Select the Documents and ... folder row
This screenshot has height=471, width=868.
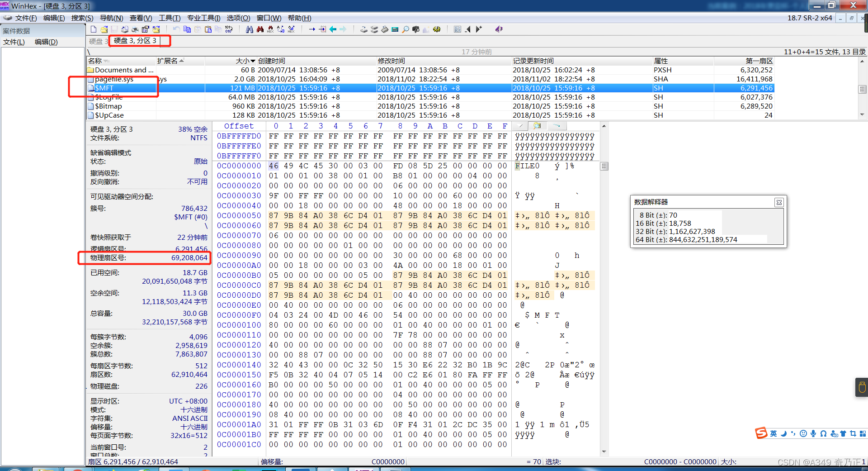click(x=430, y=70)
